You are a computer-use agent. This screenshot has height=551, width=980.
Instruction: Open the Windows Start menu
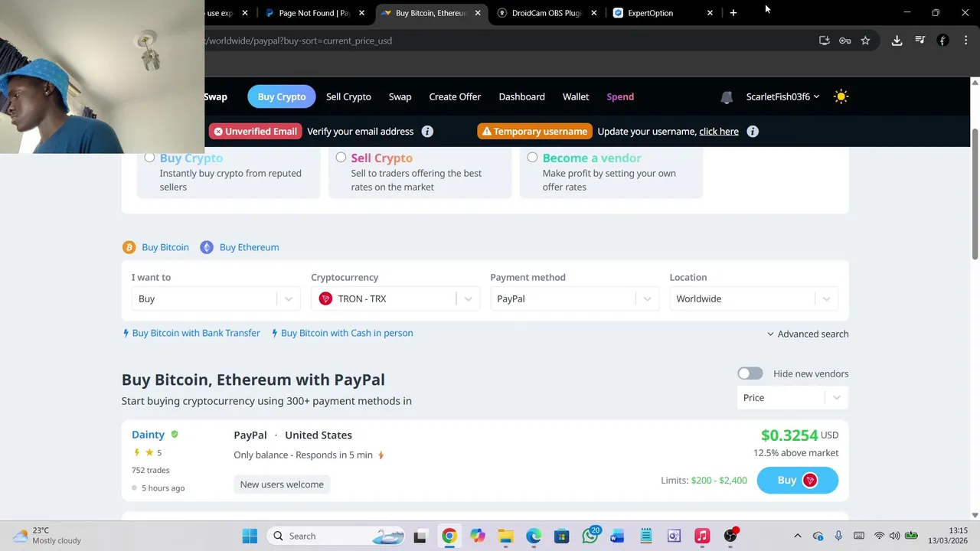pyautogui.click(x=250, y=536)
